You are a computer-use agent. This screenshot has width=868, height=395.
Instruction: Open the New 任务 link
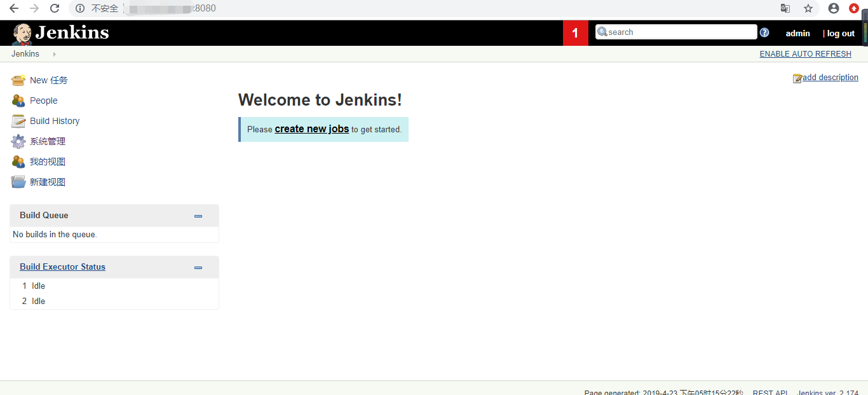pos(49,80)
